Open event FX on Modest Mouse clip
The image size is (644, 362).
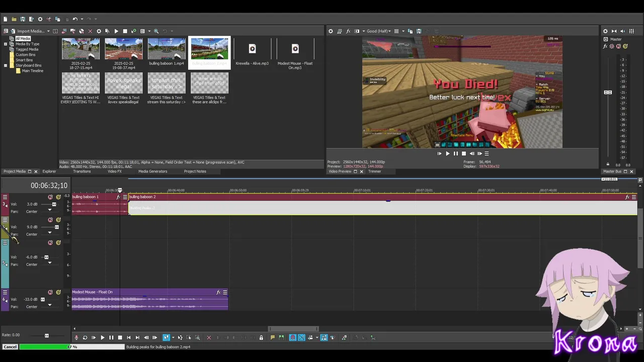pyautogui.click(x=218, y=292)
